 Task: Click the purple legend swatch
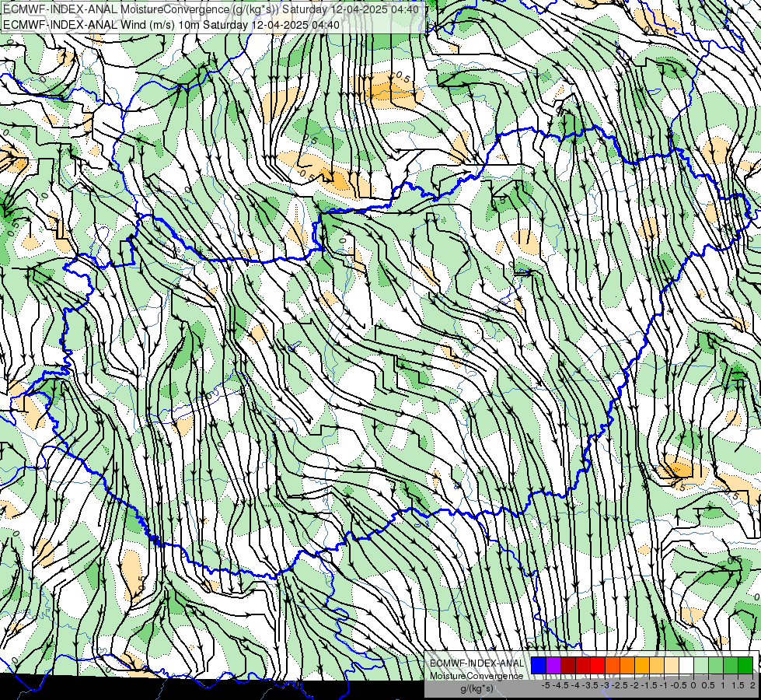pyautogui.click(x=553, y=665)
